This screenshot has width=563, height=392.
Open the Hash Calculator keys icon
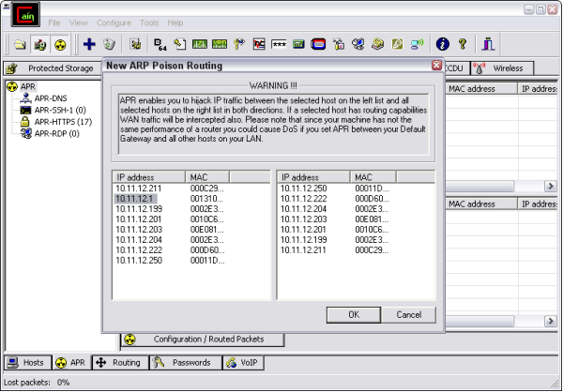pos(238,44)
